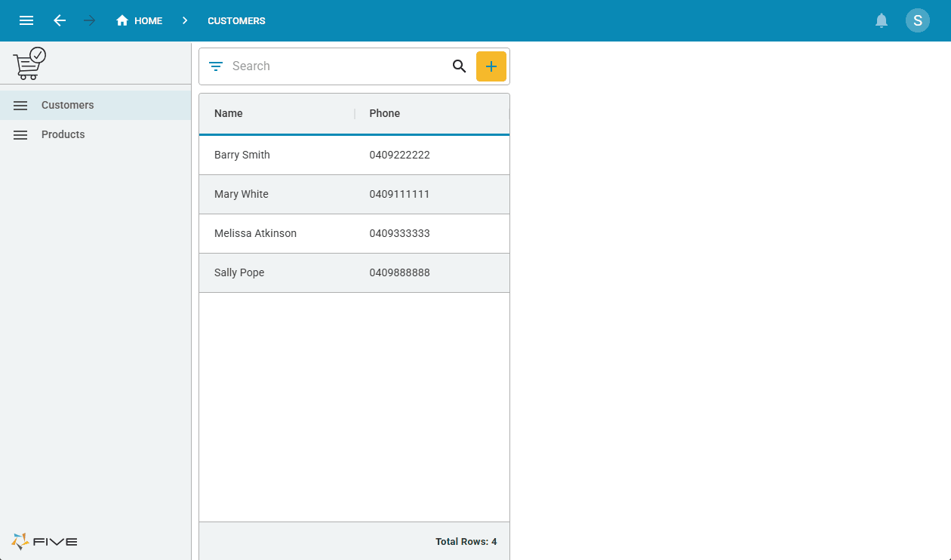
Task: Open the filter options icon
Action: [216, 66]
